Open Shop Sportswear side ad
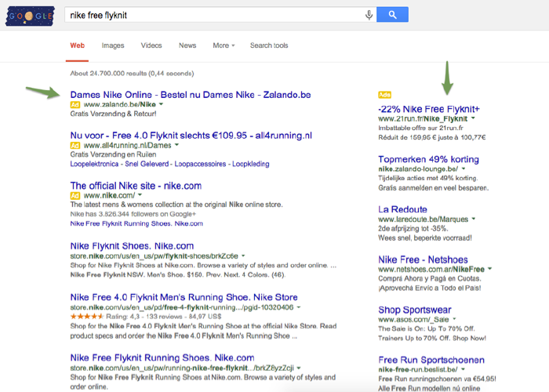The image size is (549, 392). [x=415, y=310]
